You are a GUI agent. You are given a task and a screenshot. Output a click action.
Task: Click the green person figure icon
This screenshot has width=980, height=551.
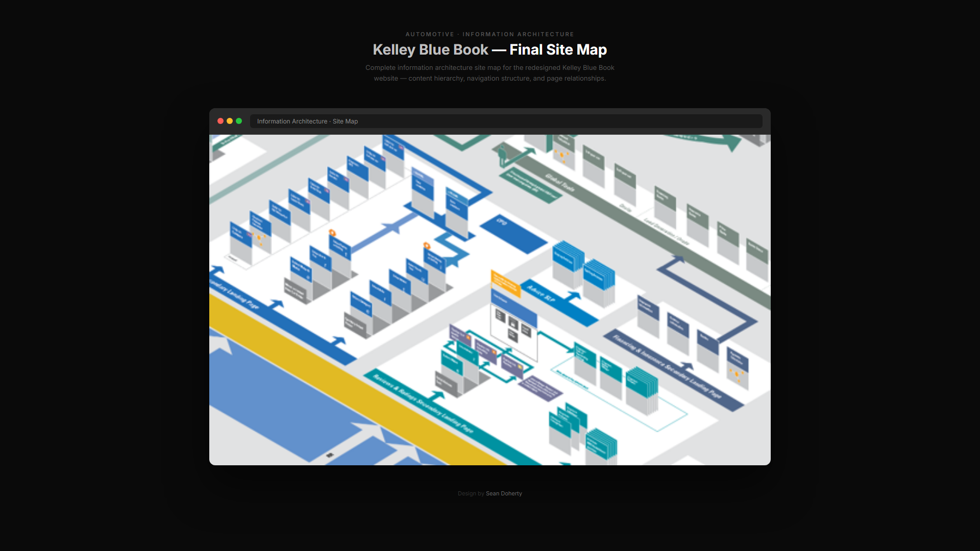502,155
